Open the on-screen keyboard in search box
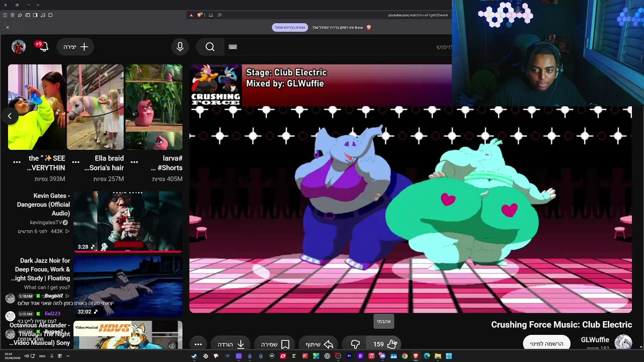Viewport: 644px width, 362px height. [232, 47]
